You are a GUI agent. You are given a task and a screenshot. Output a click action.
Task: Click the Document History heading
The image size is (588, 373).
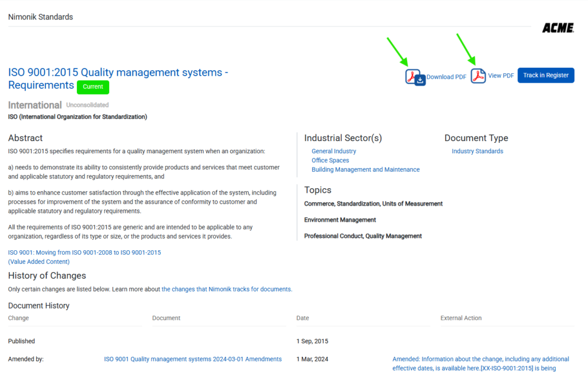38,305
